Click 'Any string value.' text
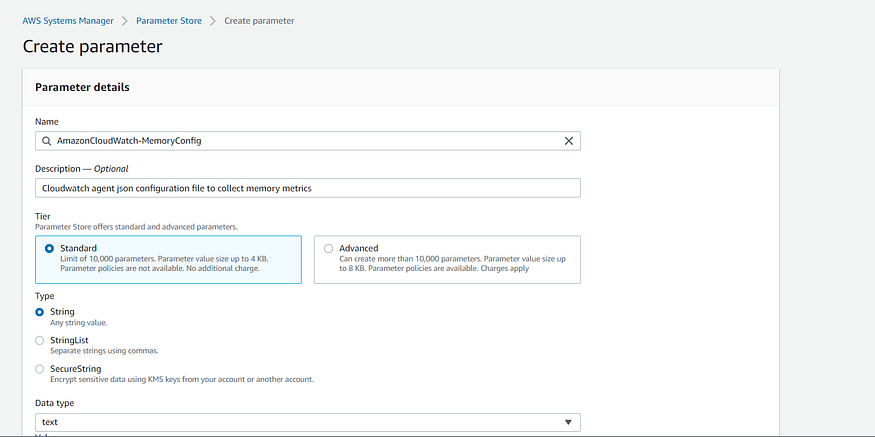The height and width of the screenshot is (437, 875). [79, 323]
